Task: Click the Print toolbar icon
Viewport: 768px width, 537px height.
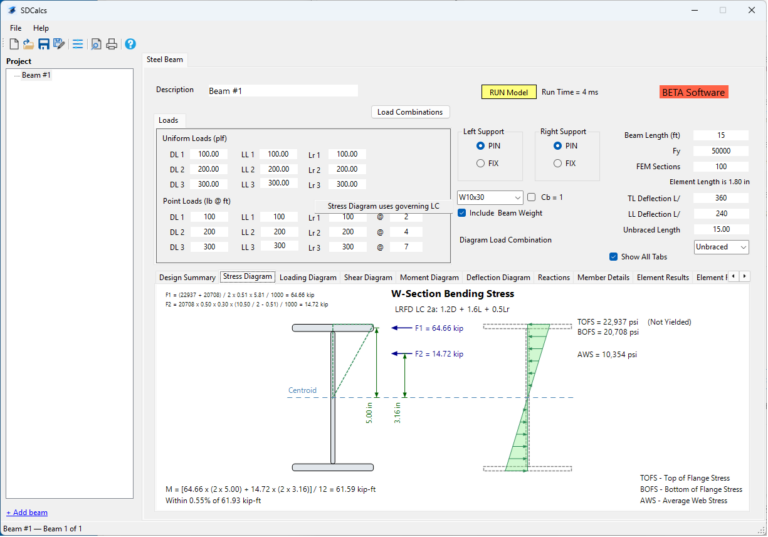Action: tap(112, 44)
